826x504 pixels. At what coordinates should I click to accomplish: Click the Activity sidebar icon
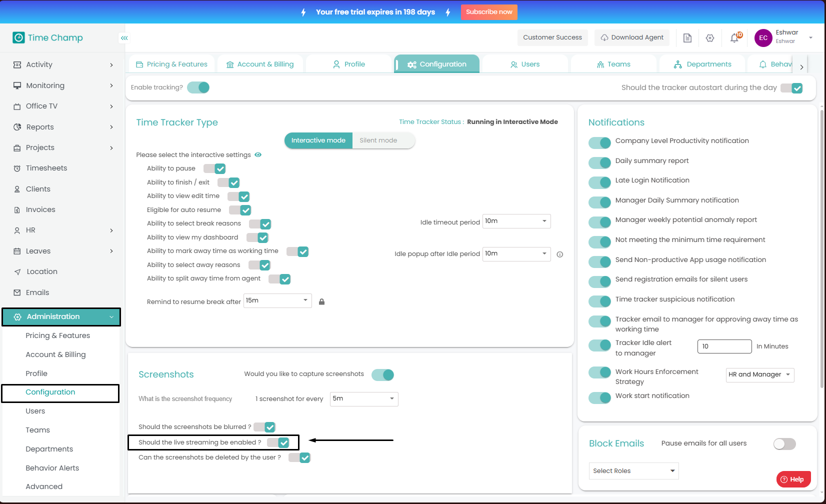point(17,64)
